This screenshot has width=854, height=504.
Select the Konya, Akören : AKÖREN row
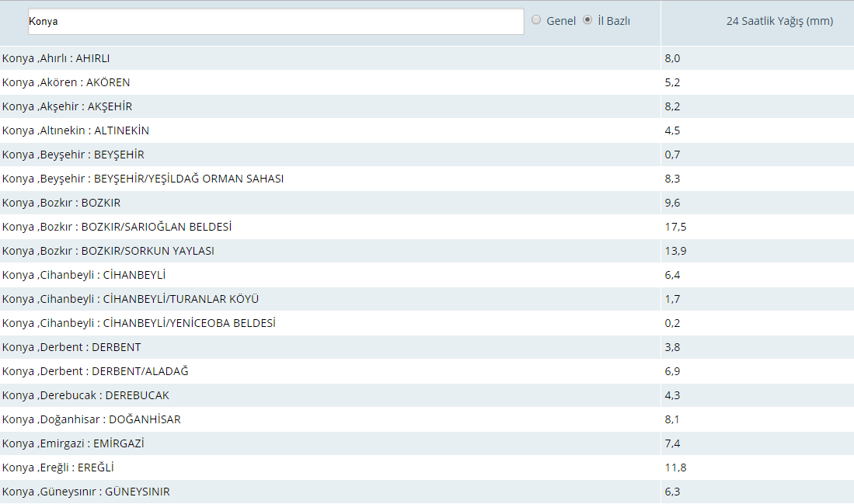(x=427, y=82)
